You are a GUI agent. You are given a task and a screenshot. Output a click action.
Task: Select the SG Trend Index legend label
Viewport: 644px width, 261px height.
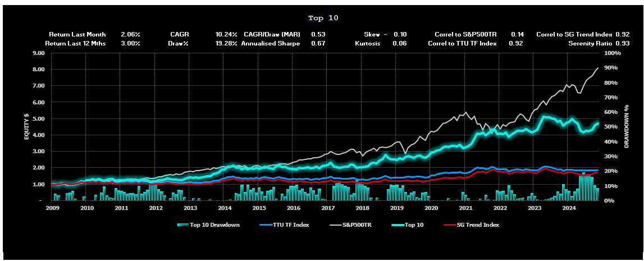coord(479,225)
